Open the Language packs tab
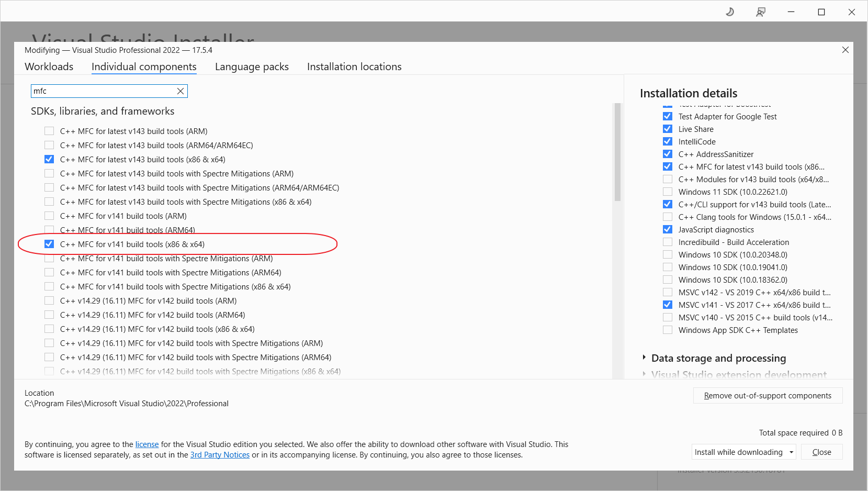Screen dimensions: 868x491 tap(252, 66)
